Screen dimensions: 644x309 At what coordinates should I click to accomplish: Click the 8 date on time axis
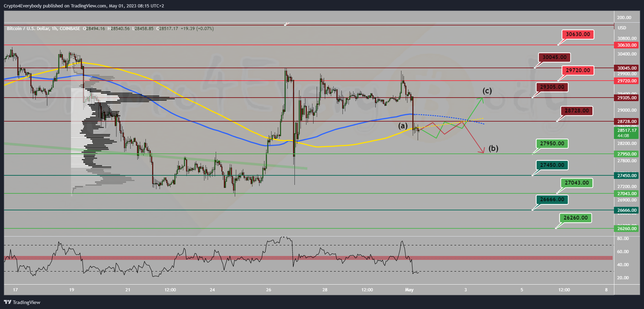pyautogui.click(x=606, y=290)
